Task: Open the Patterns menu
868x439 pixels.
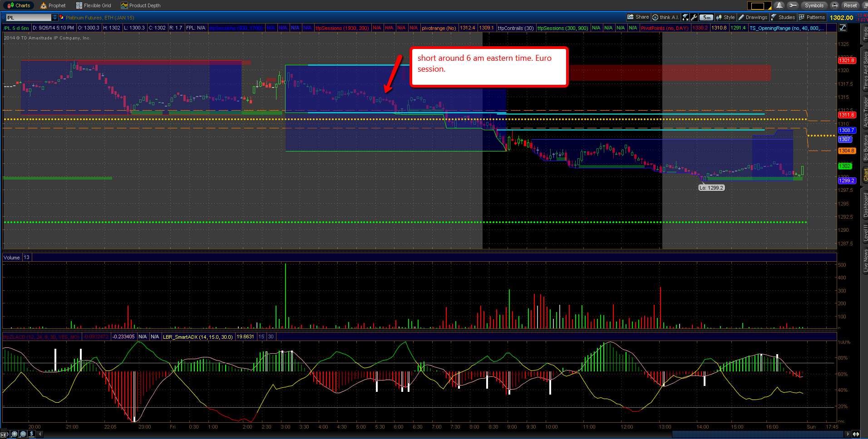Action: pyautogui.click(x=812, y=17)
